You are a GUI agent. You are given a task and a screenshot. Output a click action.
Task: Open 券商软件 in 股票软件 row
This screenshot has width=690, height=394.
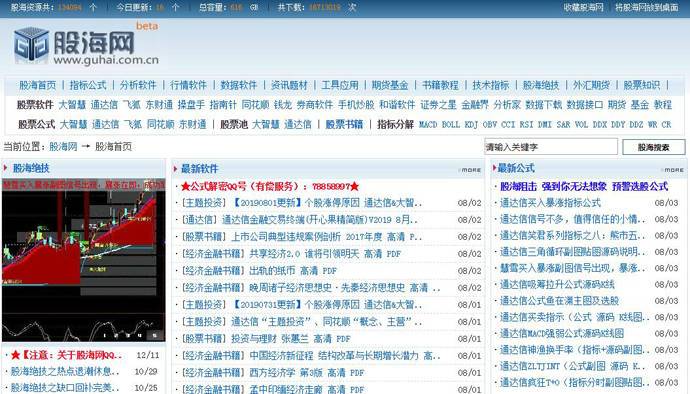pos(315,105)
